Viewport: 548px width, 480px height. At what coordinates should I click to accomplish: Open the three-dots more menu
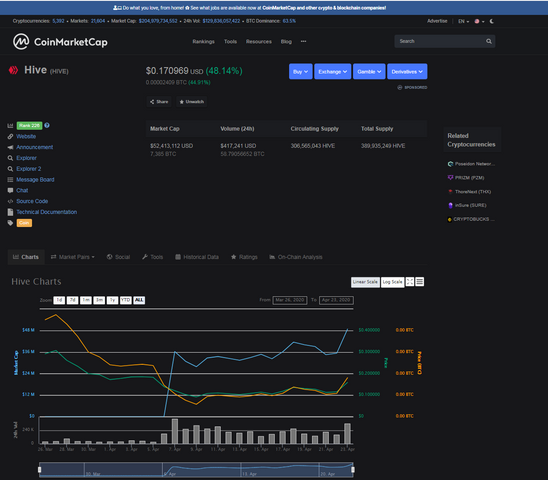pyautogui.click(x=303, y=41)
